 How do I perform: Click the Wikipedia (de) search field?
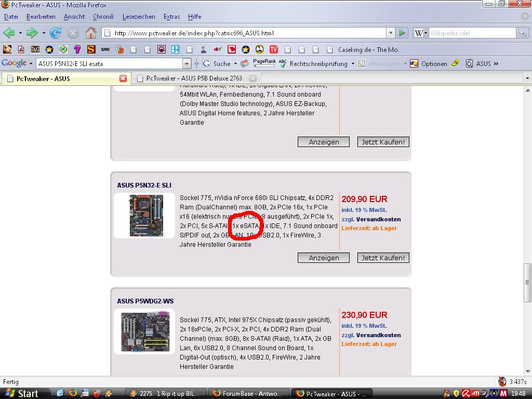(x=472, y=33)
